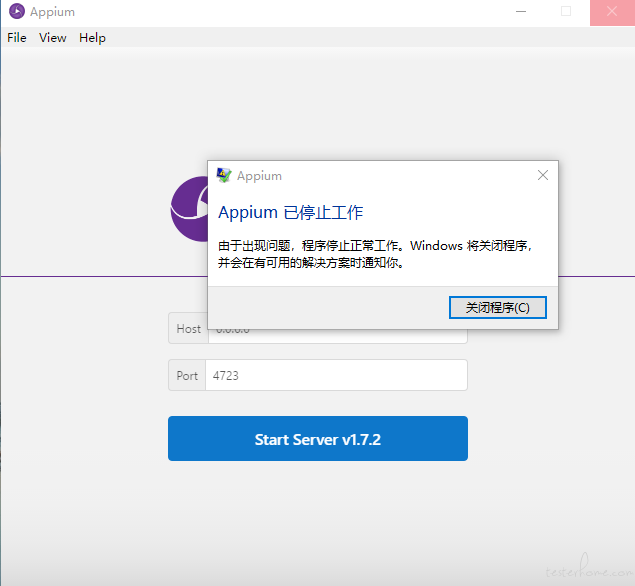Open the View menu

(x=53, y=38)
